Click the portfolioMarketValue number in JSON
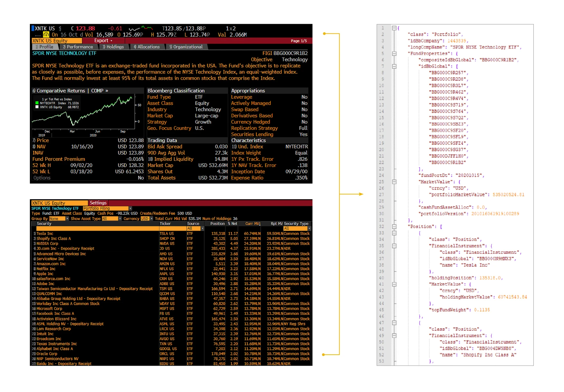The height and width of the screenshot is (392, 564). tap(508, 195)
